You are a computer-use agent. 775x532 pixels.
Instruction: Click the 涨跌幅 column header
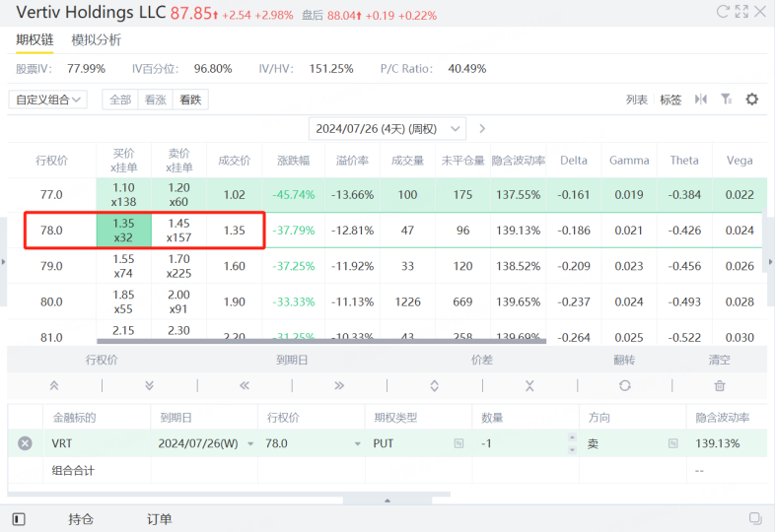click(x=294, y=161)
